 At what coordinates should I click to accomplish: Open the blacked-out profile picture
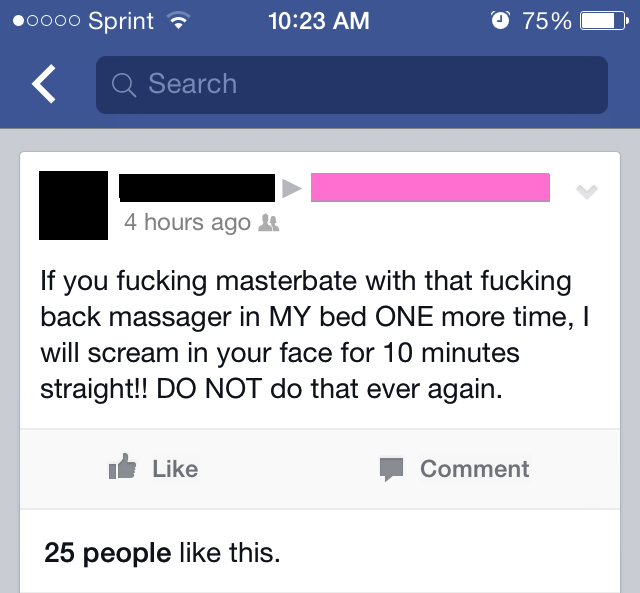point(73,205)
